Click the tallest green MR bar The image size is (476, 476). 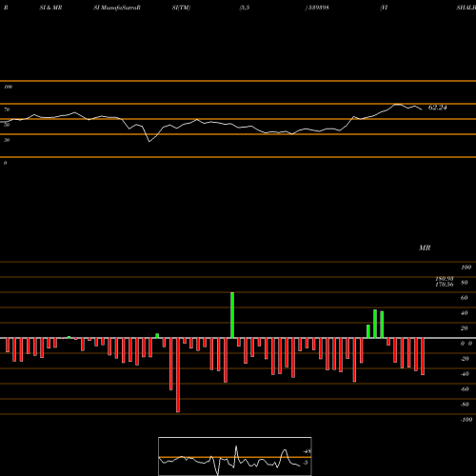tap(232, 315)
